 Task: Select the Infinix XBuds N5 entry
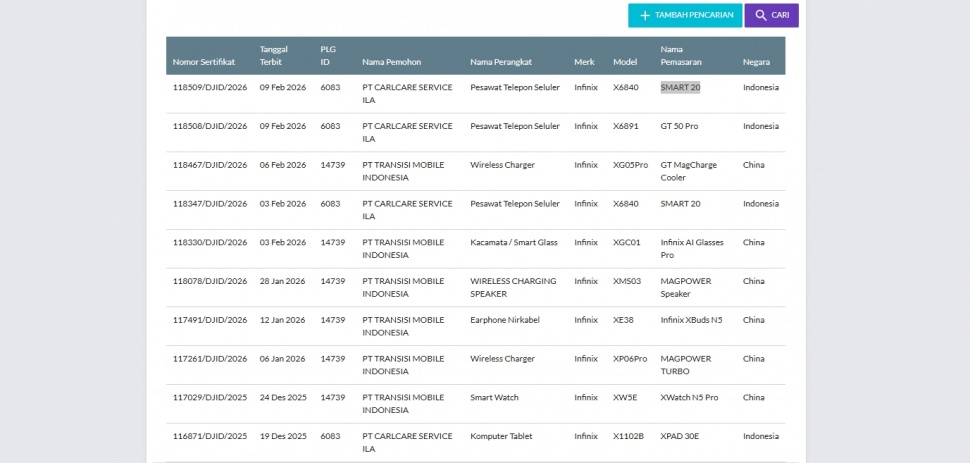click(x=691, y=320)
